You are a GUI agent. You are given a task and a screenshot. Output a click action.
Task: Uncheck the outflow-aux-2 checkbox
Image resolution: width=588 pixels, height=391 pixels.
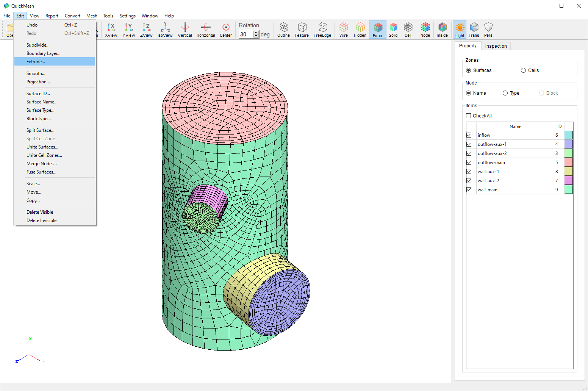(469, 153)
